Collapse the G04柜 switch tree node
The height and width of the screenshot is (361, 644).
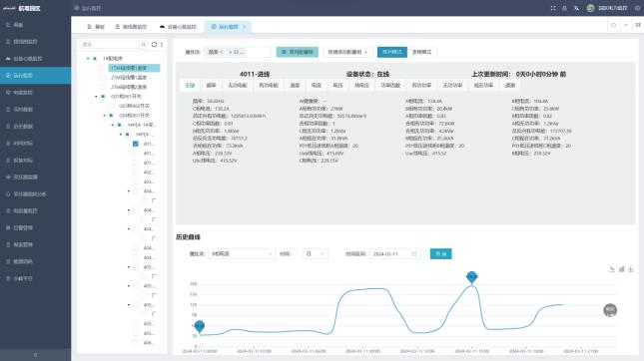(x=104, y=116)
